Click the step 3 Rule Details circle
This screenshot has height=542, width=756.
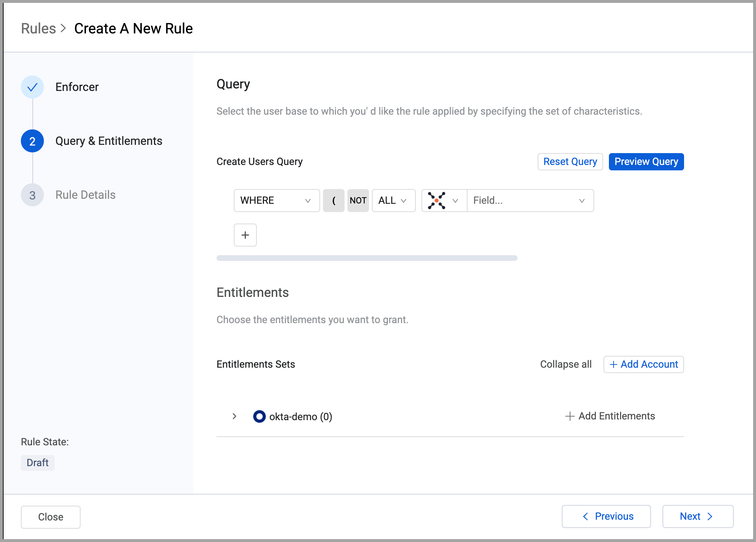tap(32, 195)
